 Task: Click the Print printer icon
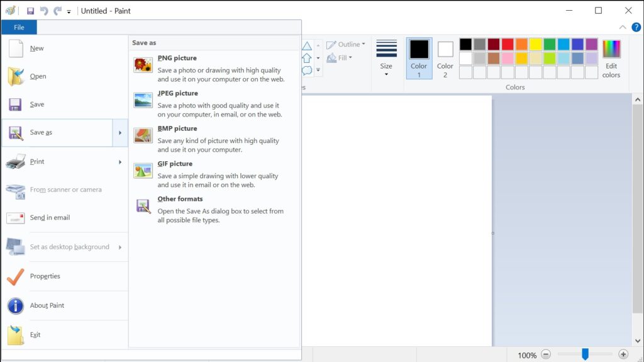(15, 162)
